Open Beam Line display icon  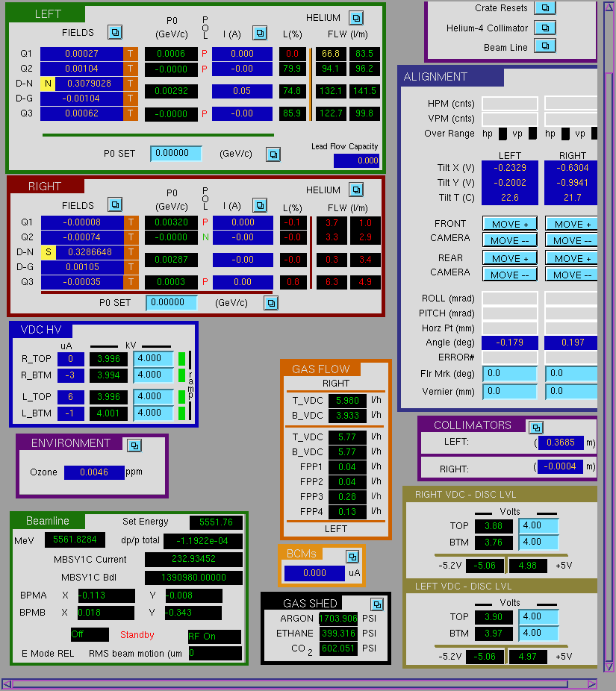[545, 46]
